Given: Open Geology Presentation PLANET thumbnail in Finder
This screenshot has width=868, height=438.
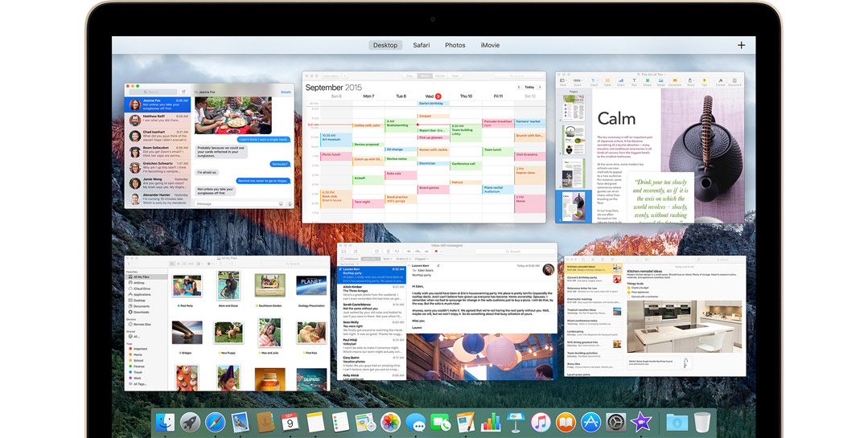Looking at the screenshot, I should (311, 286).
